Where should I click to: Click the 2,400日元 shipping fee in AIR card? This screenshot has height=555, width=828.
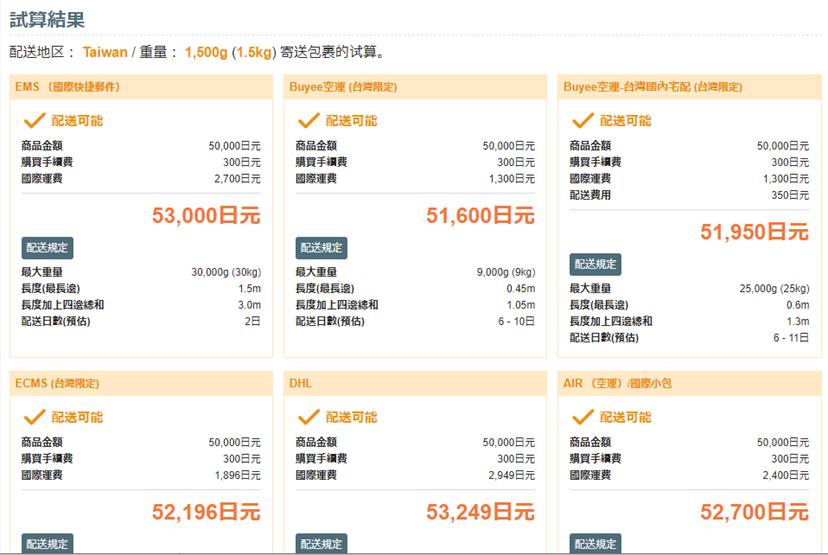pyautogui.click(x=785, y=475)
